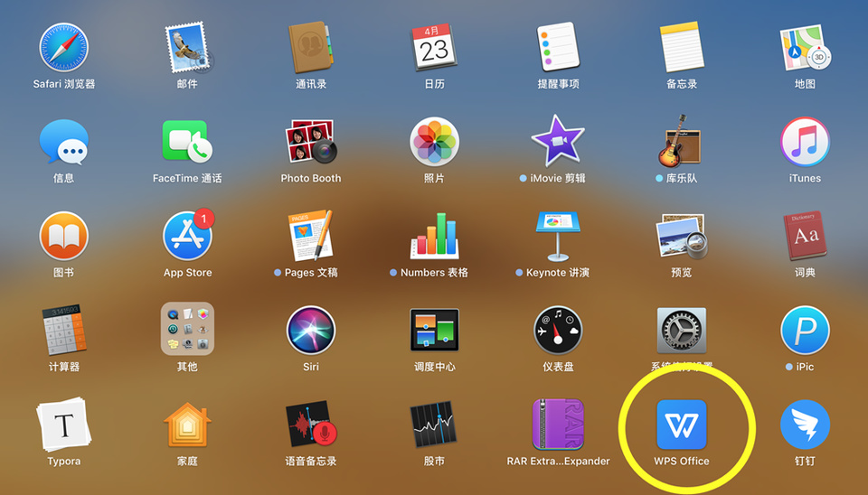Launch Keynote 讲演 app
The image size is (868, 495).
point(558,236)
